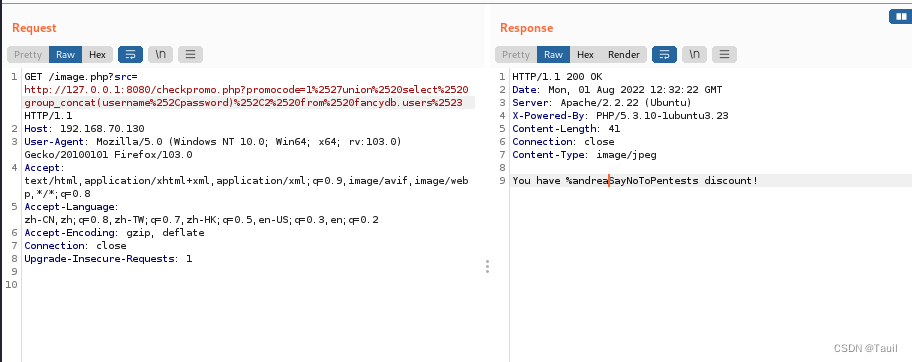Click the 'GET /image.php?src=' request line
This screenshot has height=362, width=912.
pos(81,76)
